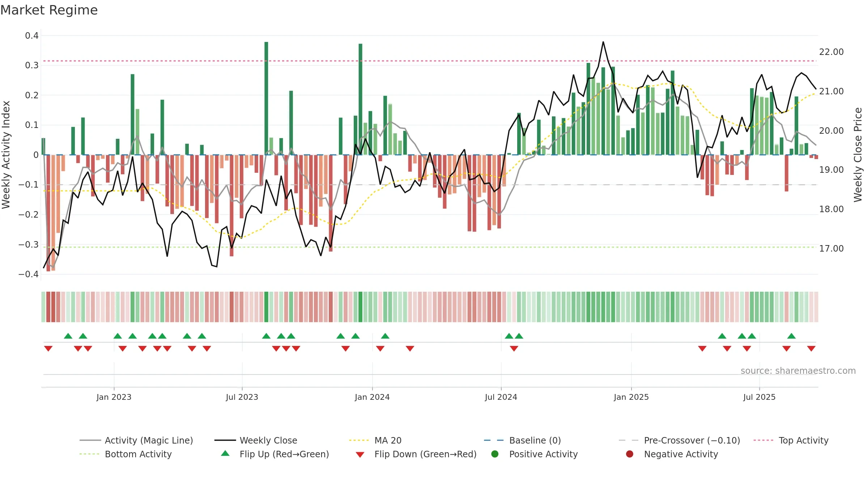Click the Negative Activity legend label

681,454
